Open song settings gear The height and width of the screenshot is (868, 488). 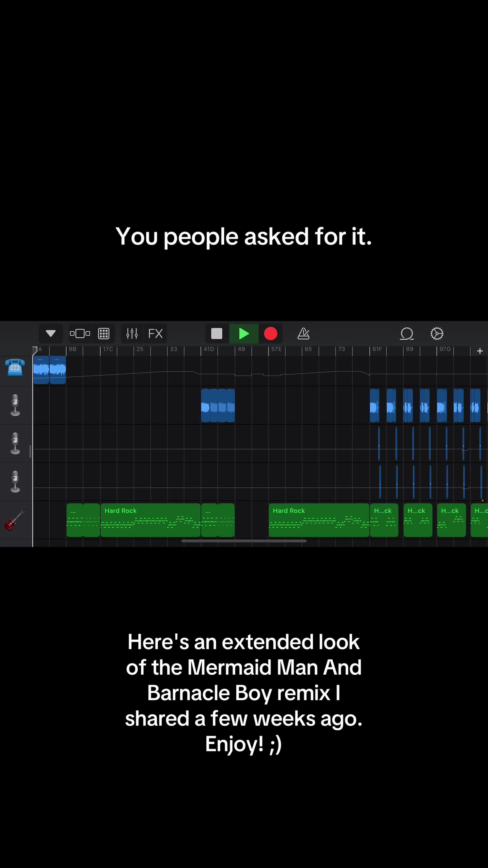[437, 334]
